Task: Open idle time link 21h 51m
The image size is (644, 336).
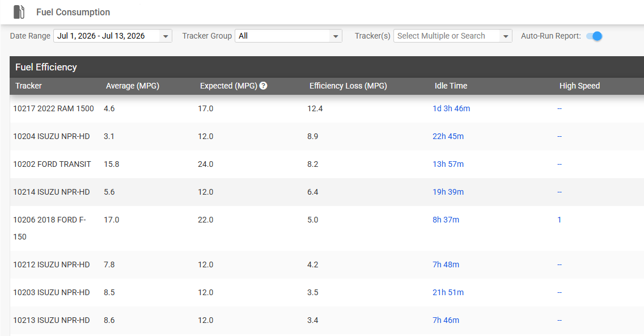Action: coord(448,292)
